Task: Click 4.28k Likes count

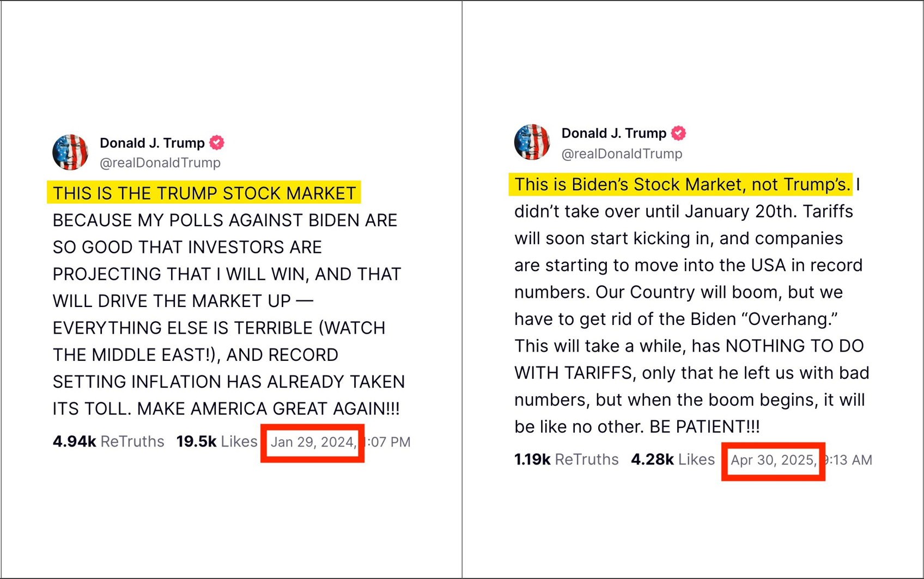Action: [x=673, y=460]
